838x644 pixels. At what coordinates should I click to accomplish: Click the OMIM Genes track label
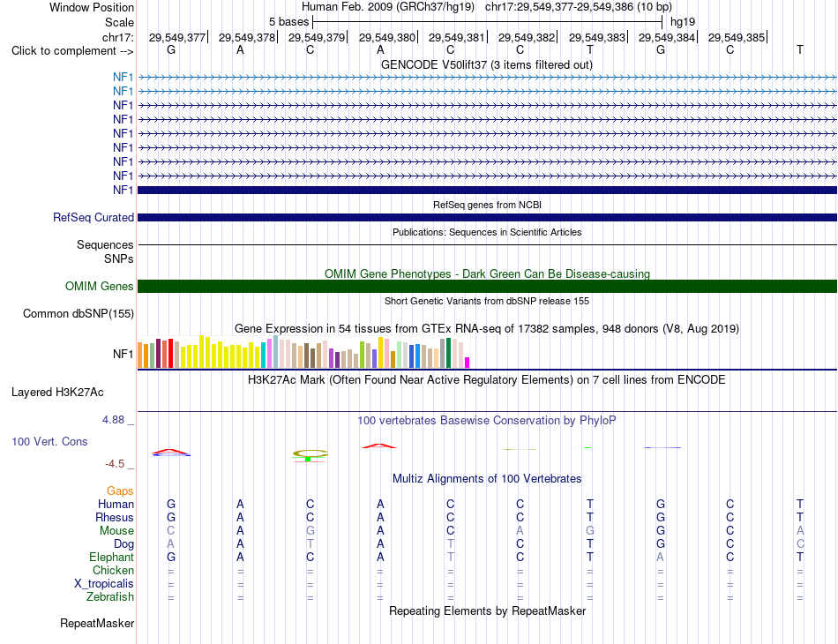pyautogui.click(x=99, y=286)
